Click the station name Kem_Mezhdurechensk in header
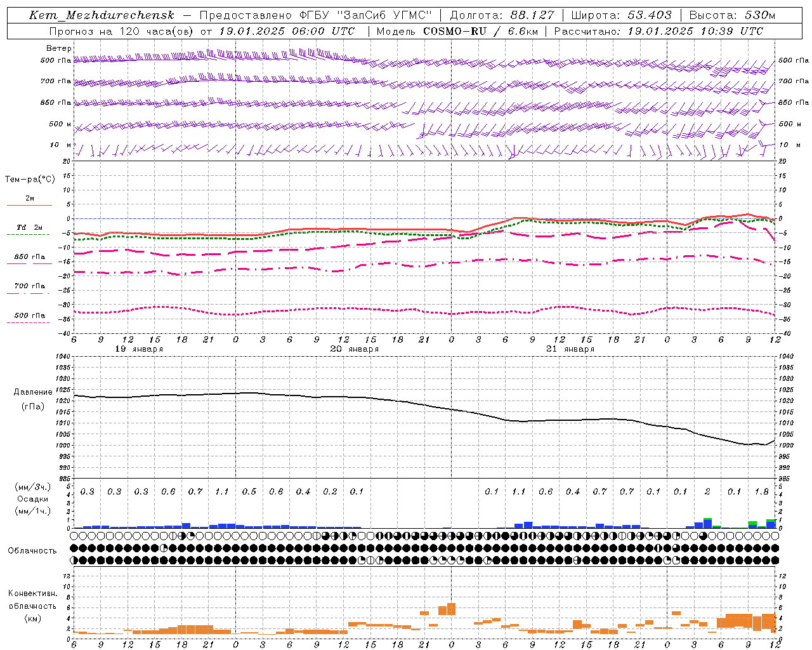 coord(101,15)
